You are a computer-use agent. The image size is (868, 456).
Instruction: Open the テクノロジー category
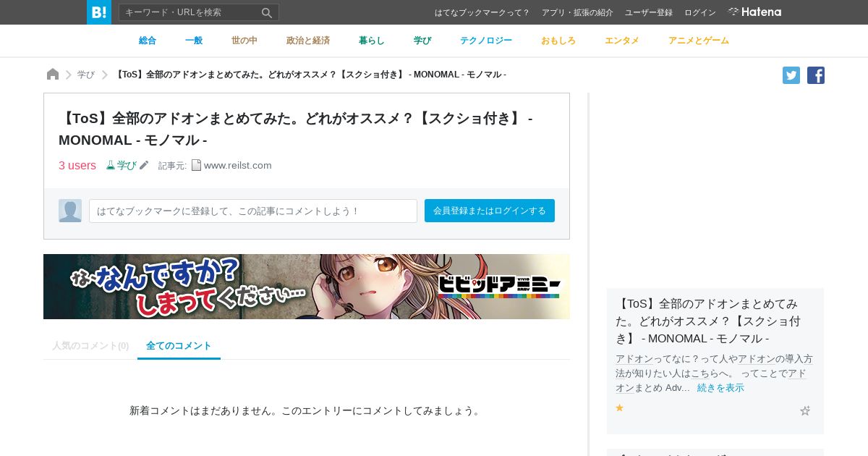point(486,41)
